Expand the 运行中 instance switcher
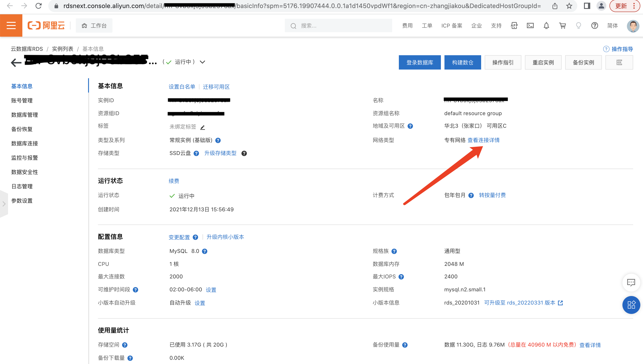The height and width of the screenshot is (364, 643). coord(202,62)
